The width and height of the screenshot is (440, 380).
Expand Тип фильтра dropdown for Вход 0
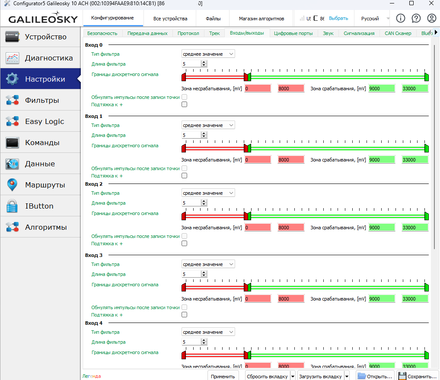pos(208,54)
